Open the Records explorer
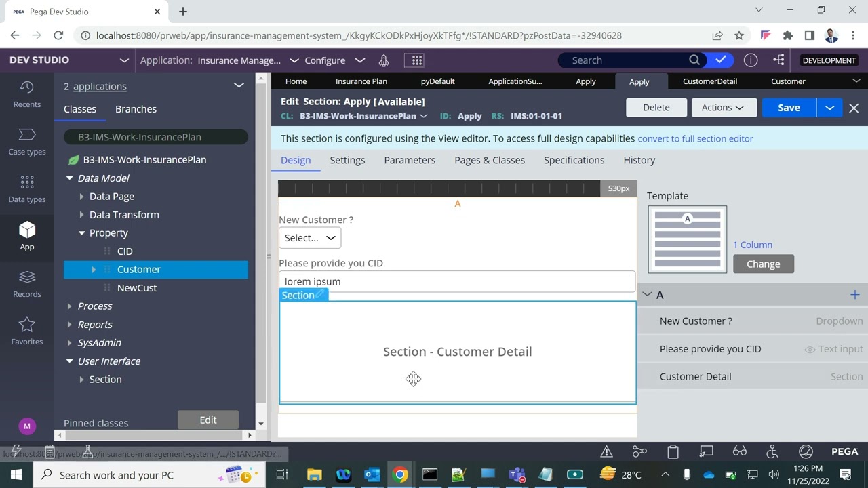868x488 pixels. (27, 284)
